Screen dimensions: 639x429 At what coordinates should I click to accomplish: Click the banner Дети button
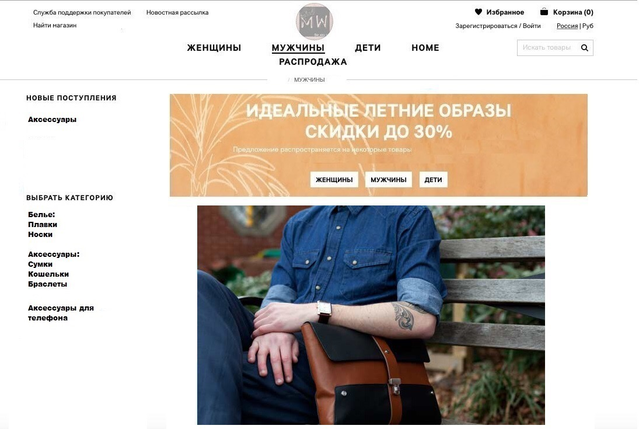tap(433, 180)
